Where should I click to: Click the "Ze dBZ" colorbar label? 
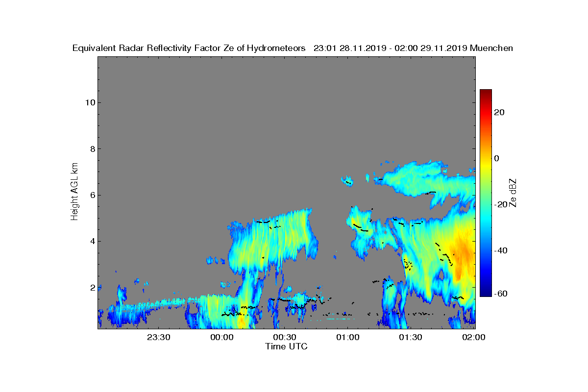pyautogui.click(x=514, y=193)
